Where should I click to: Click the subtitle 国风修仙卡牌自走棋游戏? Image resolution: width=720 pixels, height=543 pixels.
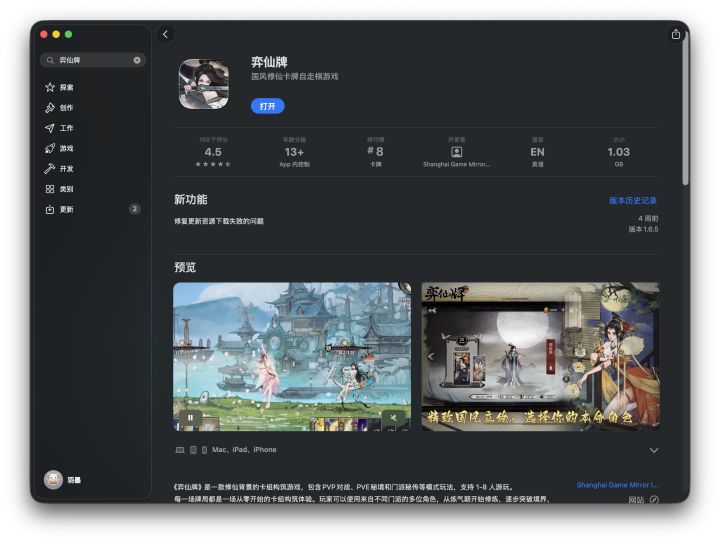tap(294, 77)
